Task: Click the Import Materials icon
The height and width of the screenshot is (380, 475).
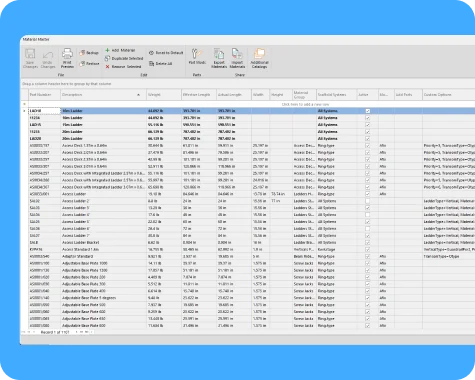Action: click(237, 53)
